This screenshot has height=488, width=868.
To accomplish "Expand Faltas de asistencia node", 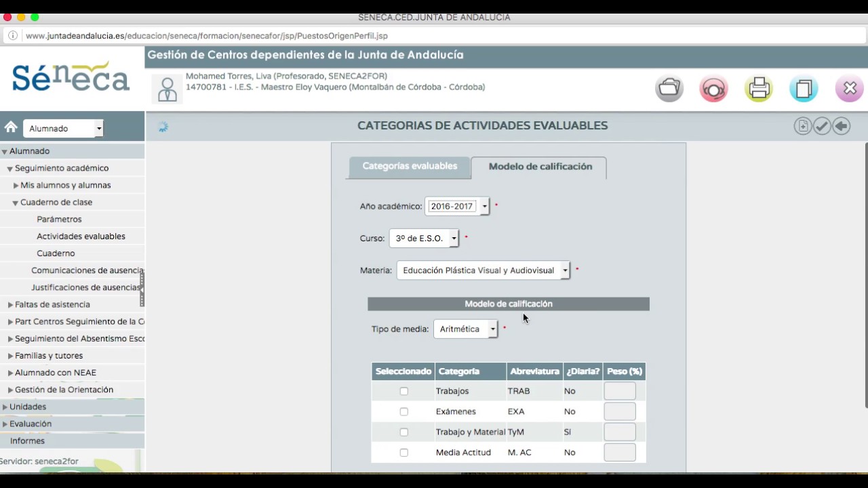I will 10,304.
